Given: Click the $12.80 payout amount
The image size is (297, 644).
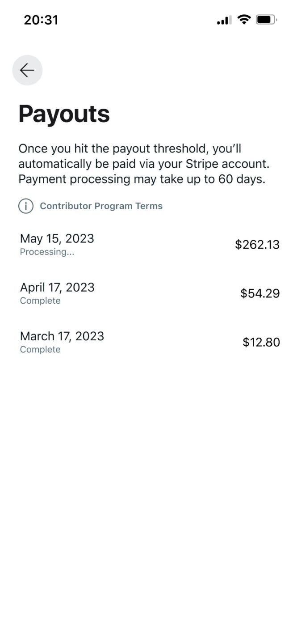Looking at the screenshot, I should (261, 342).
